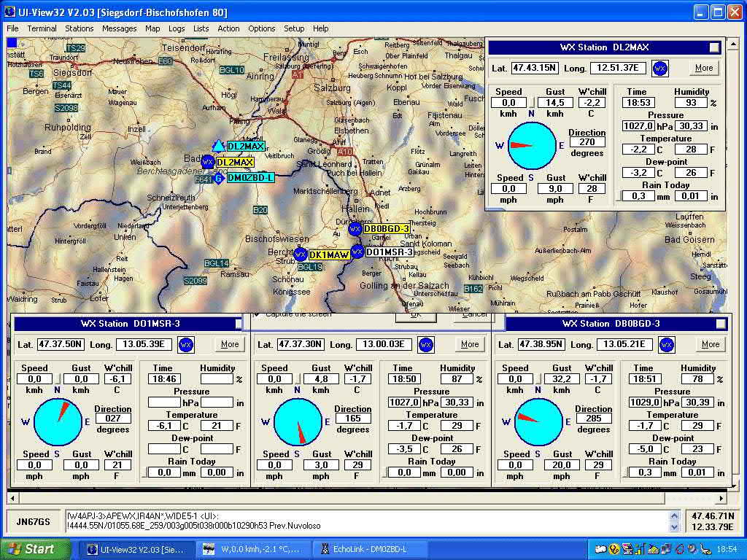
Task: Click the down arrow of the monitor text scrollbar
Action: pyautogui.click(x=675, y=526)
